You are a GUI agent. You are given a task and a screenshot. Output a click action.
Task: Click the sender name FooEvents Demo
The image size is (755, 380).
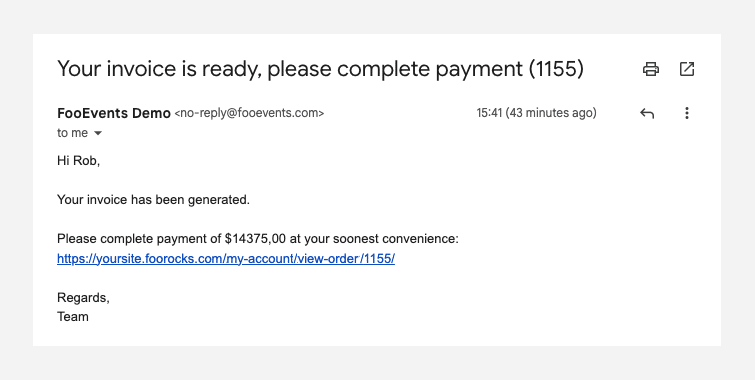pyautogui.click(x=114, y=113)
